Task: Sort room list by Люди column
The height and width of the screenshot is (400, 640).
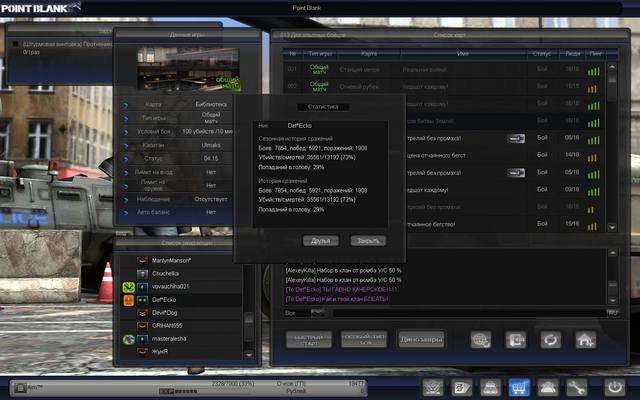Action: [x=573, y=53]
